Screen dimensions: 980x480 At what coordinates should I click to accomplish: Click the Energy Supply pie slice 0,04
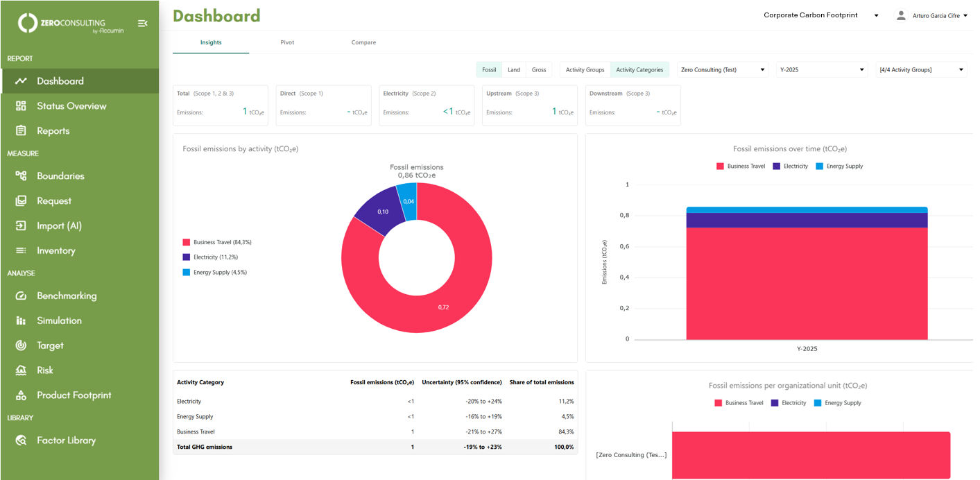(x=409, y=201)
